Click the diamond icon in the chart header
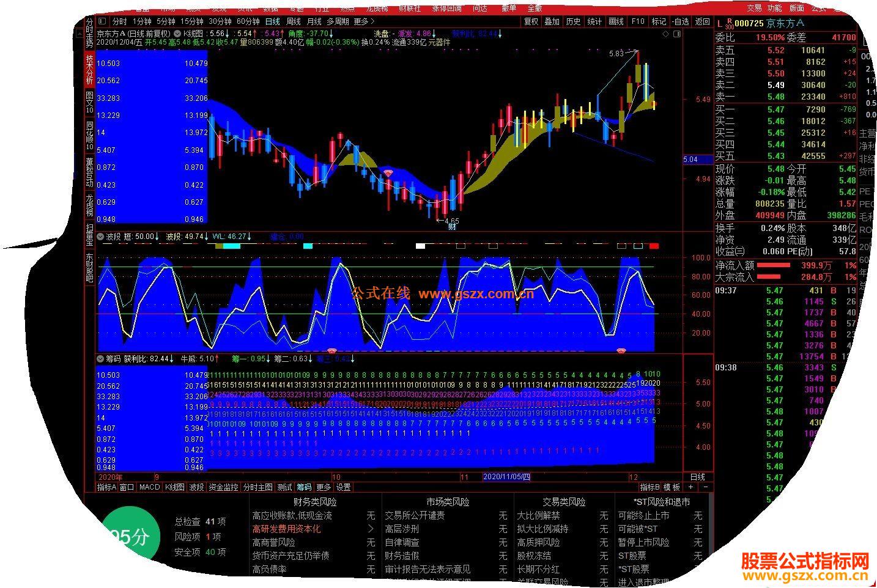This screenshot has width=877, height=588. point(666,34)
